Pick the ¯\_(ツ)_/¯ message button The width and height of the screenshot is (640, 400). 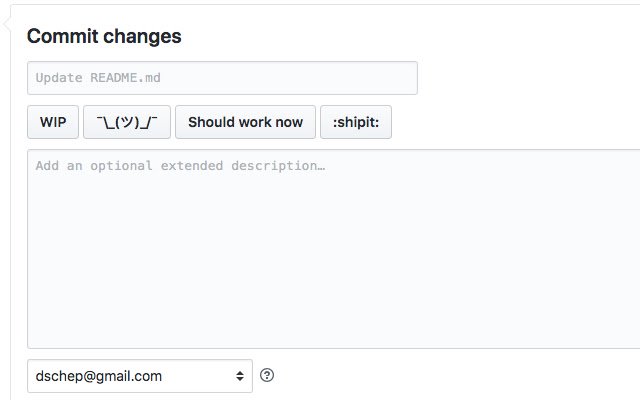[x=127, y=122]
